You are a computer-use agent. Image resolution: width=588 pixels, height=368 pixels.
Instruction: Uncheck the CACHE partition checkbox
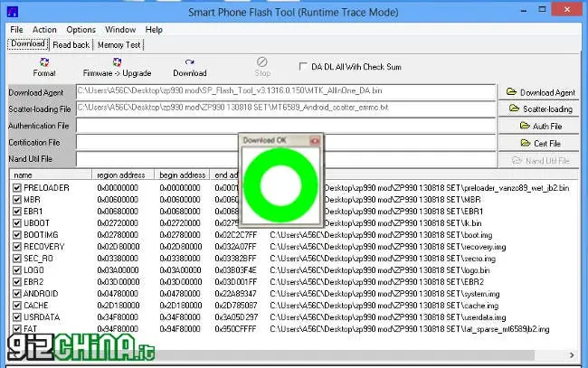pyautogui.click(x=17, y=306)
